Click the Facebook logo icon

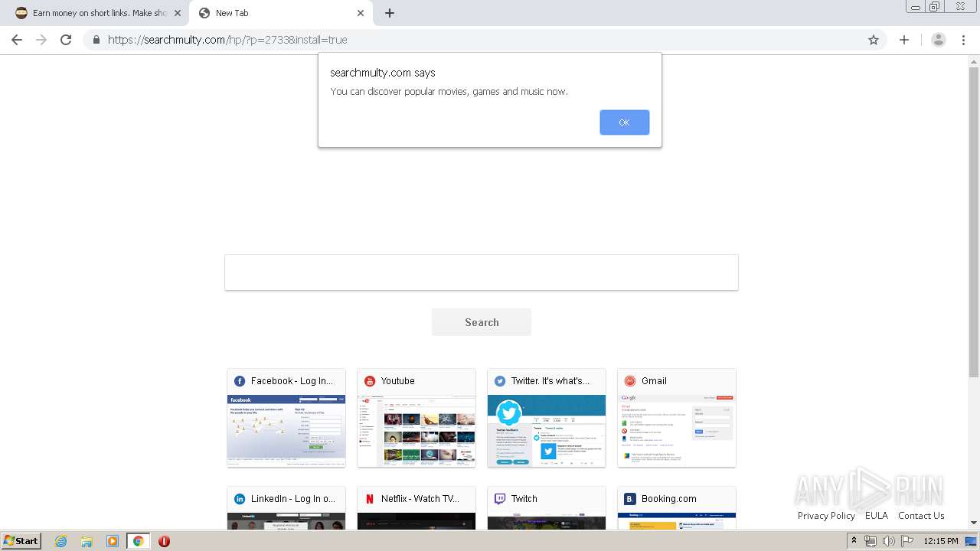coord(240,381)
